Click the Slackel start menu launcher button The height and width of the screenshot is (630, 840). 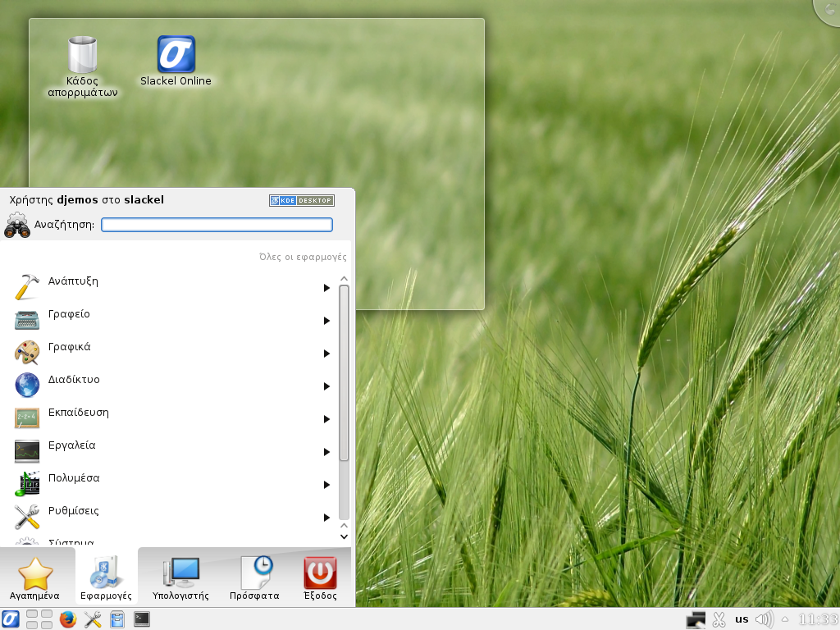[x=11, y=619]
